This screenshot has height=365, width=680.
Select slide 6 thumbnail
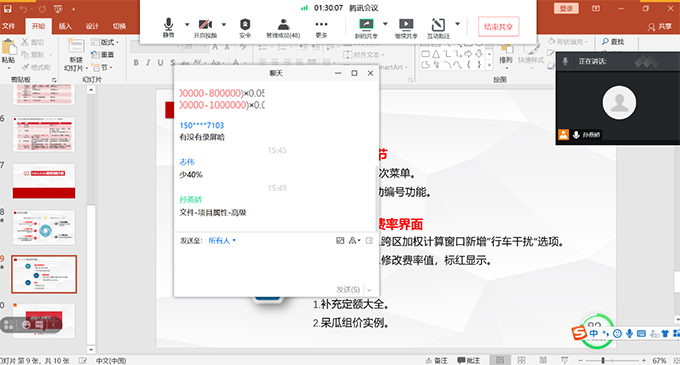pyautogui.click(x=44, y=134)
